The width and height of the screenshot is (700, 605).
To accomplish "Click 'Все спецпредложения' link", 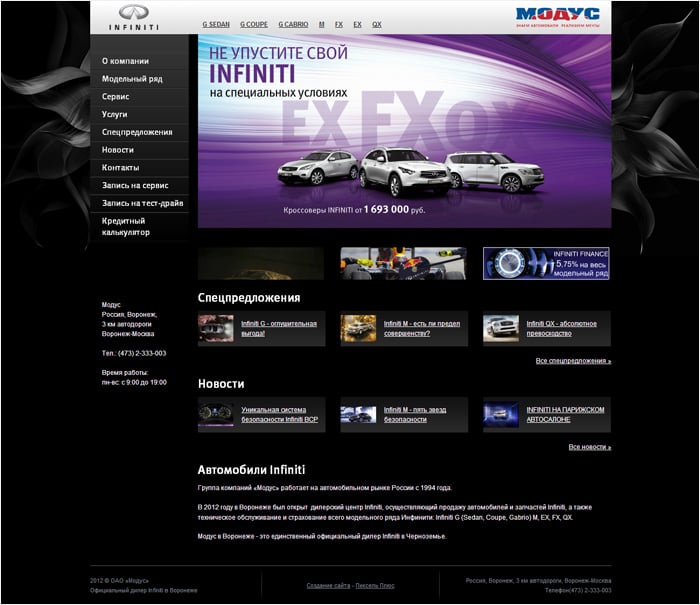I will click(573, 360).
